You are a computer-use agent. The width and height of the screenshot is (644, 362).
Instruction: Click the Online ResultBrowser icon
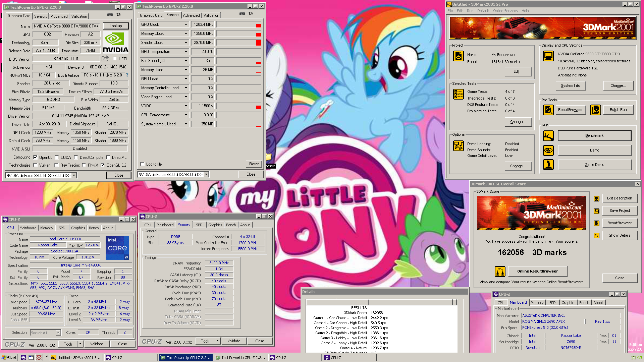500,271
